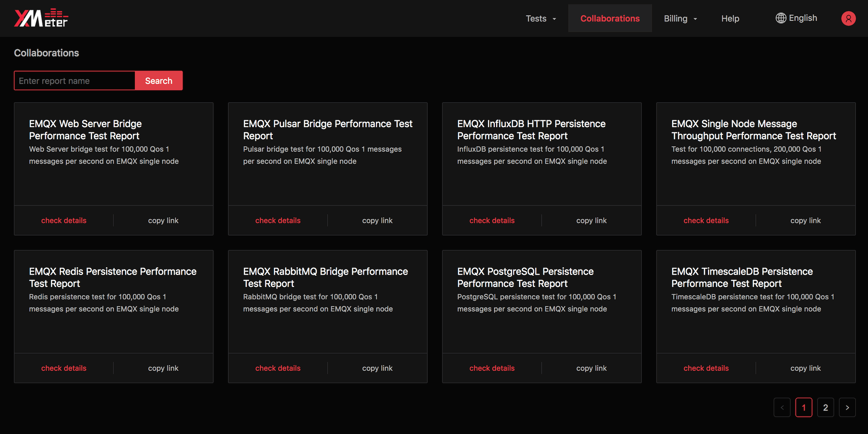Check details of Web Server Bridge report
868x434 pixels.
(64, 220)
